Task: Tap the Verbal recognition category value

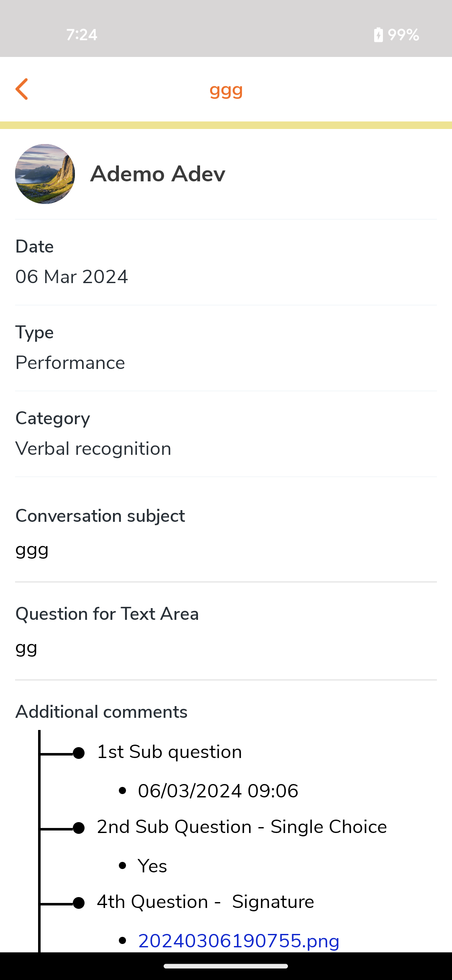Action: click(x=93, y=449)
